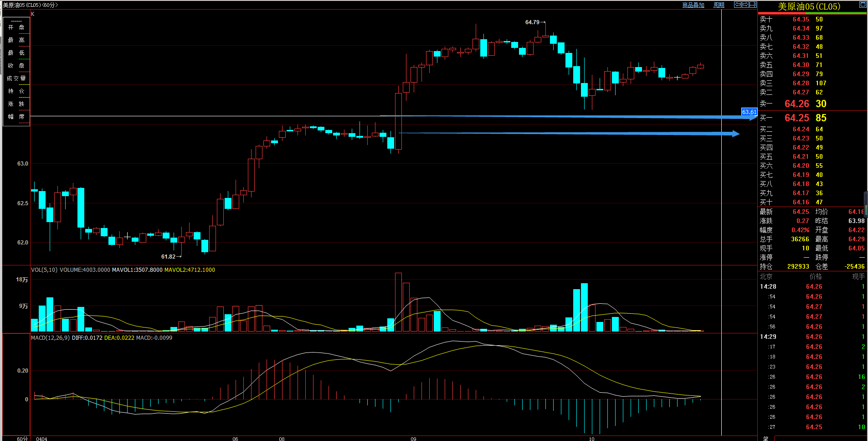Click the 涨跌 row in info box
The height and width of the screenshot is (441, 868).
pos(16,104)
